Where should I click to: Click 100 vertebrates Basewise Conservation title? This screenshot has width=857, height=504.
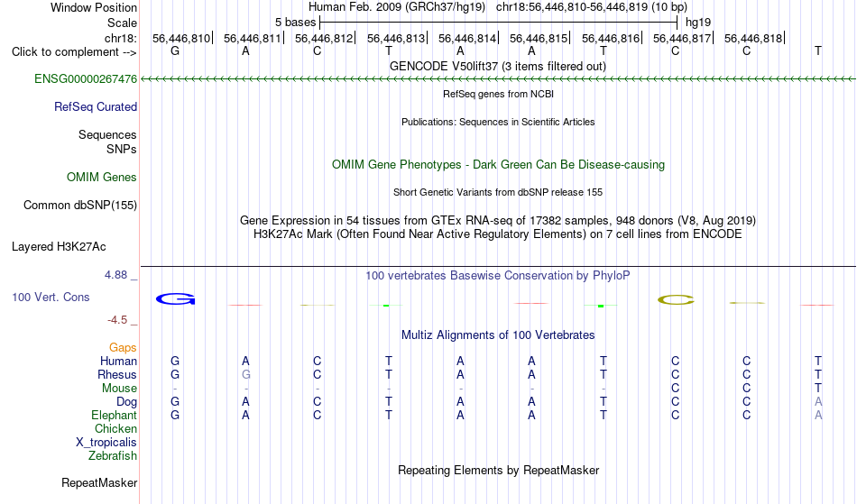(498, 275)
